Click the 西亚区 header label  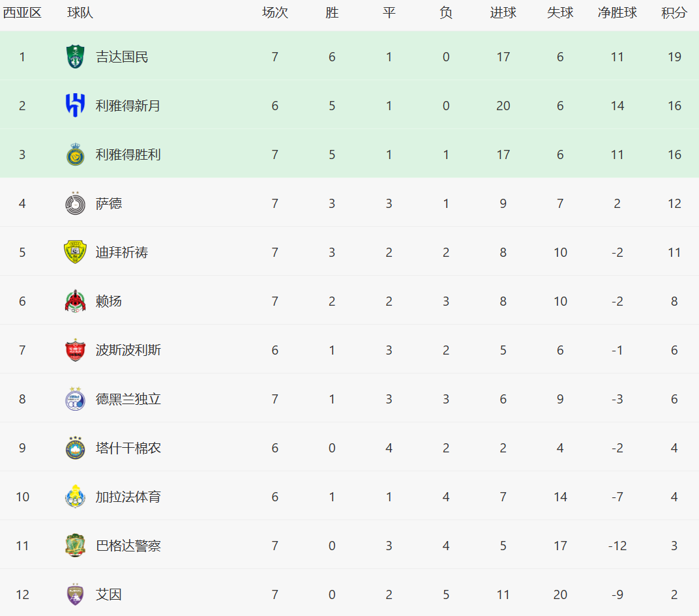[x=22, y=12]
